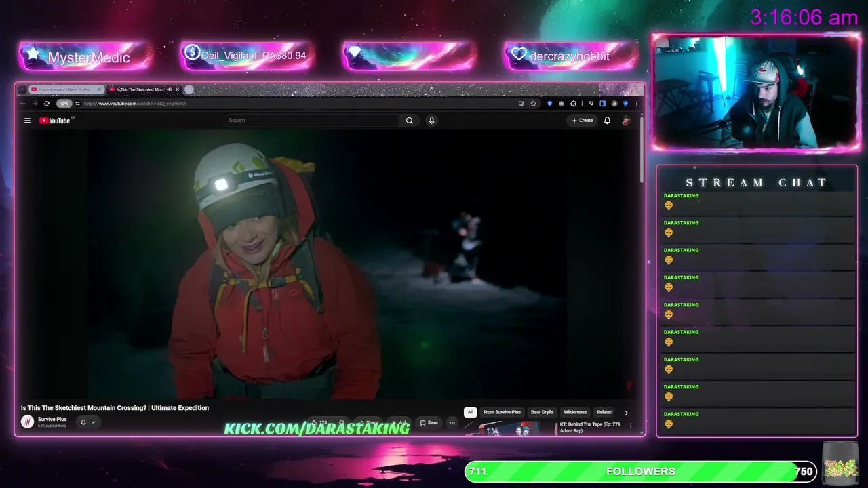Viewport: 868px width, 488px height.
Task: Click the YouTube search magnifier button
Action: tap(410, 121)
